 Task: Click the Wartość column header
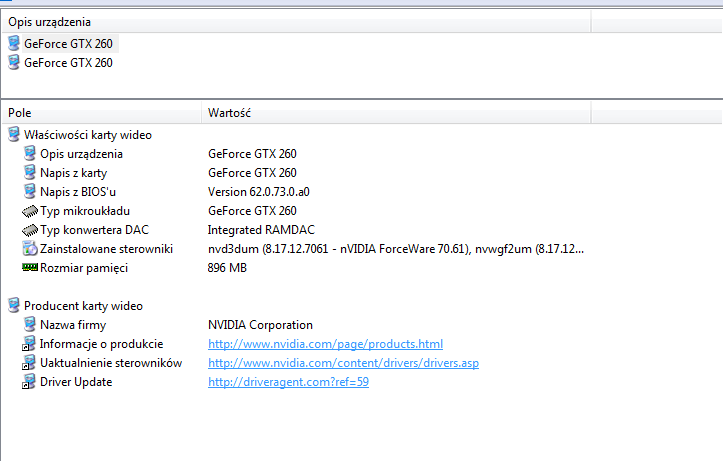point(396,112)
